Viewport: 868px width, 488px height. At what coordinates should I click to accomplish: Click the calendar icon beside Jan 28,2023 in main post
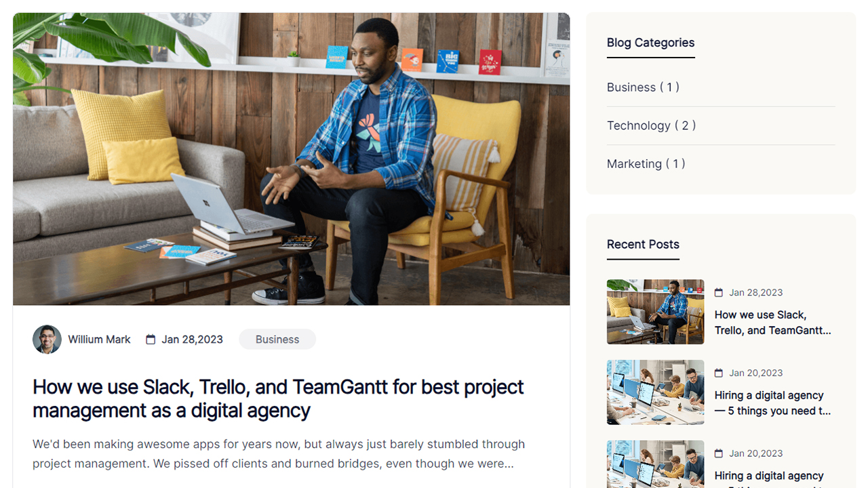151,340
